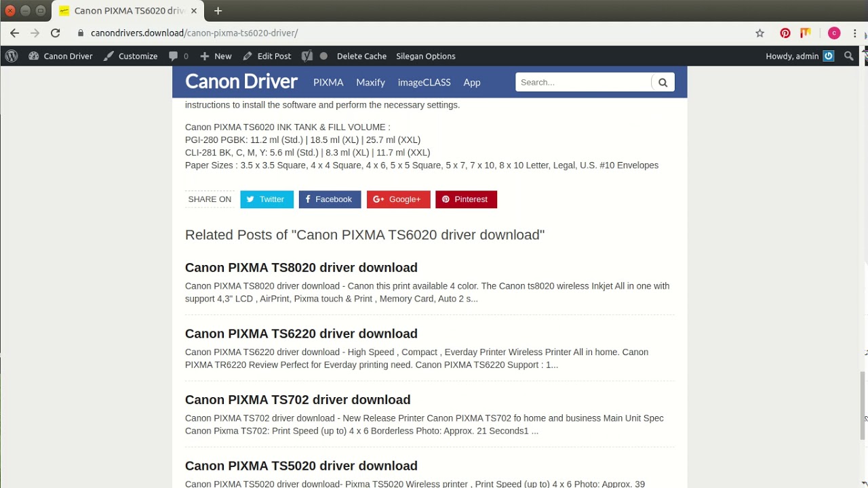Click the padlock site info icon

pyautogui.click(x=81, y=33)
